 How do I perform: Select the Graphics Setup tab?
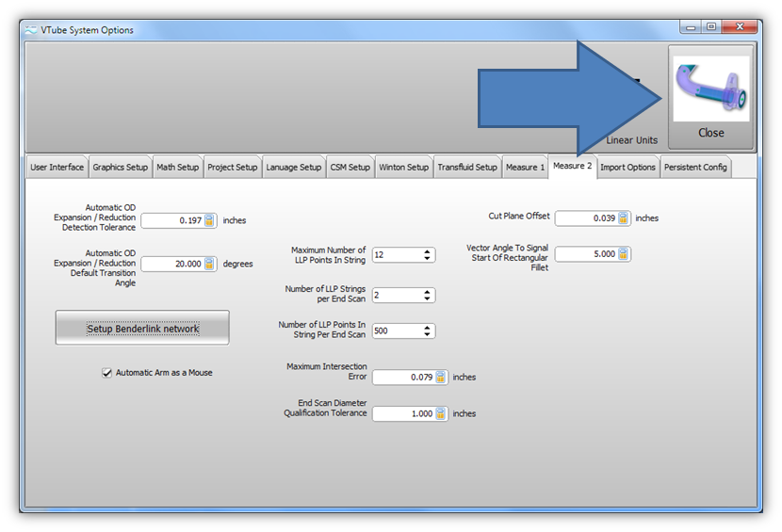120,168
